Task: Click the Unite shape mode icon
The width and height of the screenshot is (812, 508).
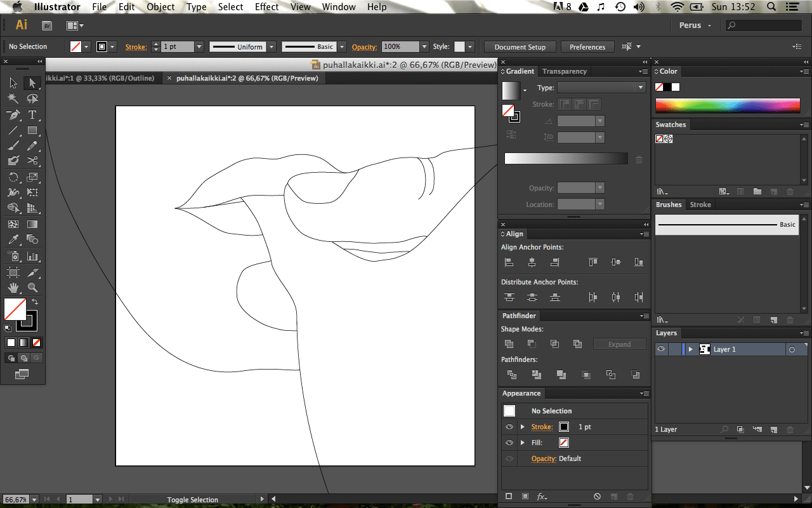Action: 509,344
